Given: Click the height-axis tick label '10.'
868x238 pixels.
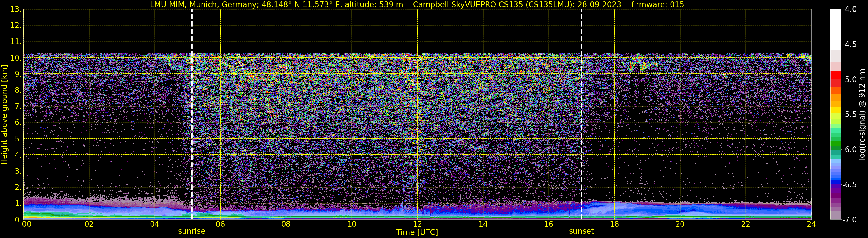Looking at the screenshot, I should click(x=16, y=58).
